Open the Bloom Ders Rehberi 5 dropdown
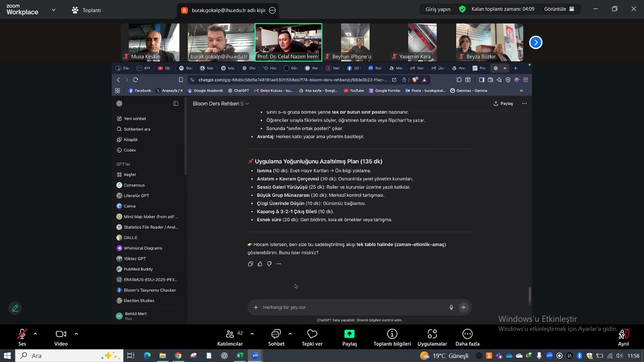 221,104
